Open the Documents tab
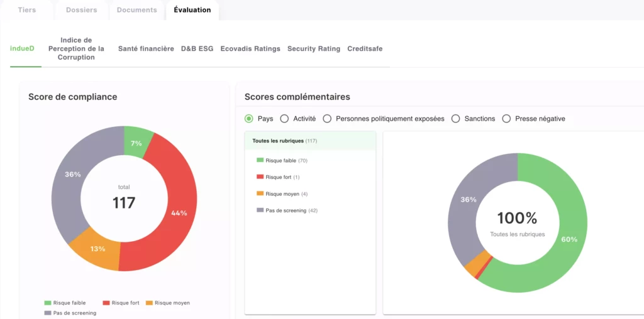The height and width of the screenshot is (319, 644). pyautogui.click(x=136, y=10)
